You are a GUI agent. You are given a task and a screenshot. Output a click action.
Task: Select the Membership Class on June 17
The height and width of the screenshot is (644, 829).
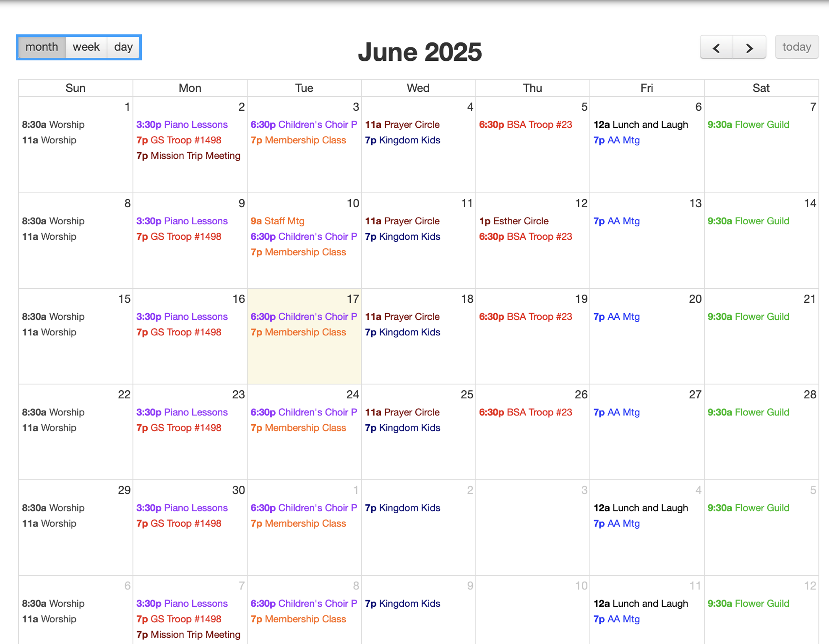pyautogui.click(x=298, y=332)
